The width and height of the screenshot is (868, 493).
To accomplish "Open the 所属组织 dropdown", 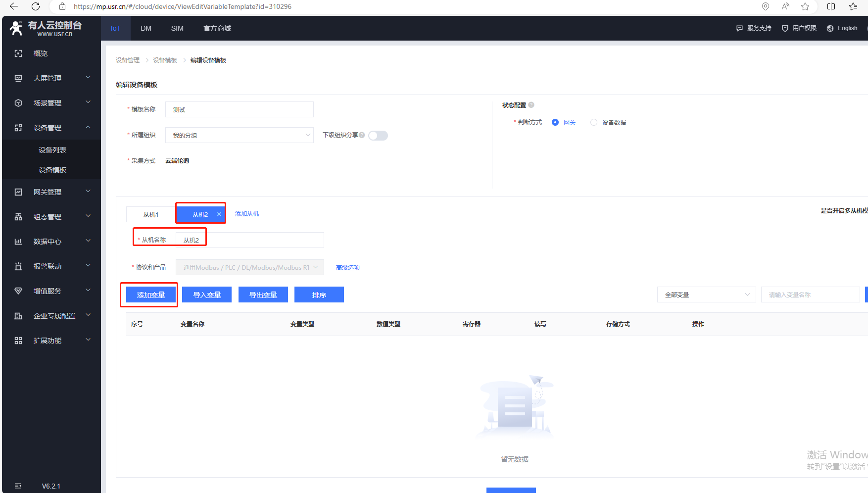I will (x=240, y=135).
